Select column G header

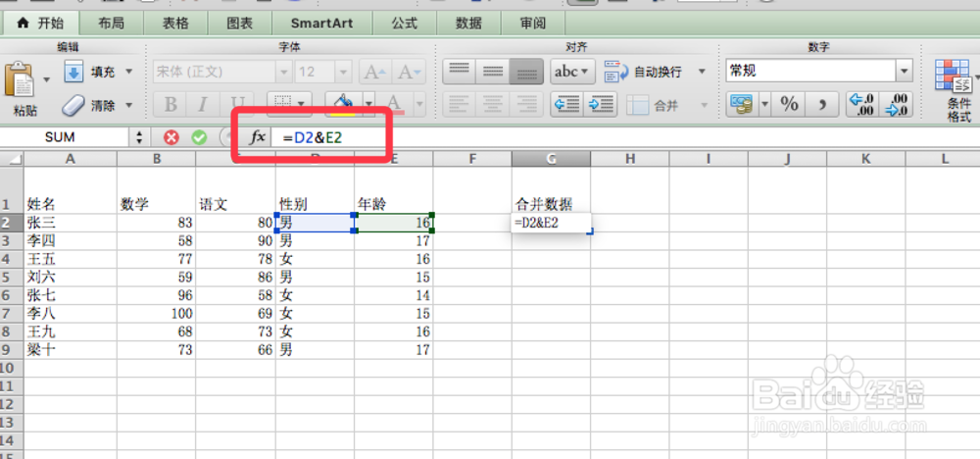(x=551, y=159)
